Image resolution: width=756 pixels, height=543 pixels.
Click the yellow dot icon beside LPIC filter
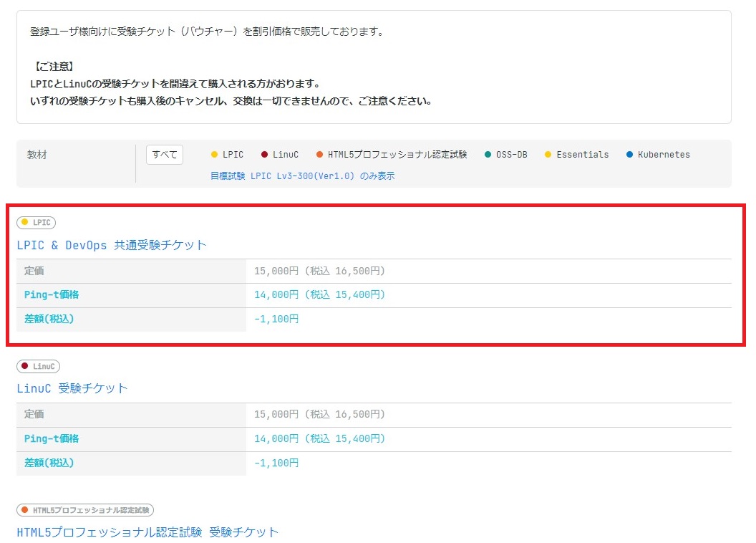pyautogui.click(x=216, y=154)
